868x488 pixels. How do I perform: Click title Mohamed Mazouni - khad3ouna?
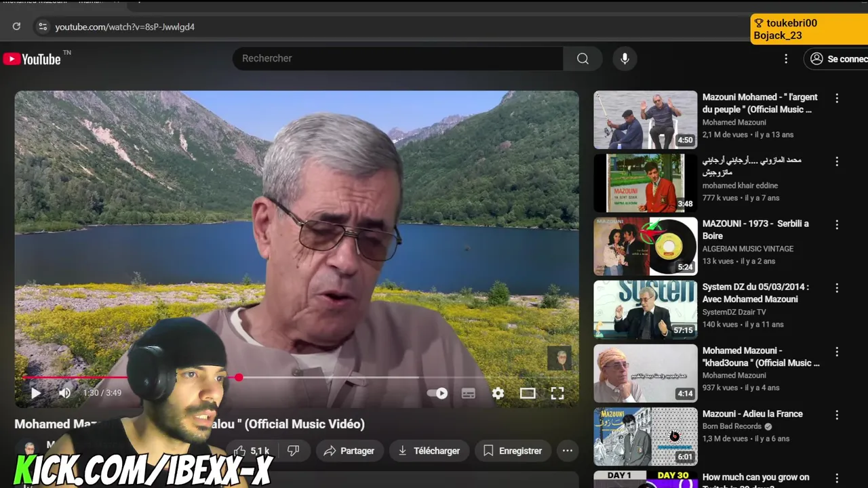(x=761, y=357)
